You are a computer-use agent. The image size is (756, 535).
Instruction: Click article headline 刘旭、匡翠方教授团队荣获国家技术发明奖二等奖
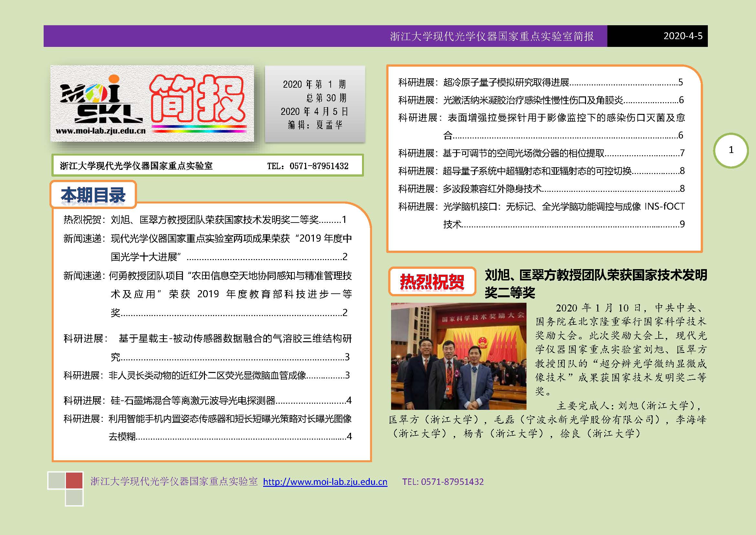pos(596,283)
